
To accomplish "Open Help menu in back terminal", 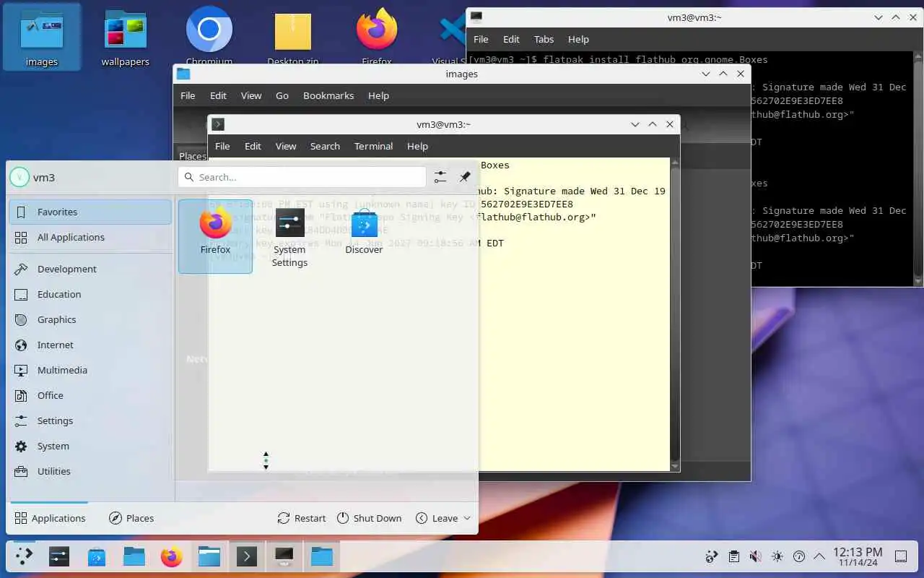I will pos(578,39).
